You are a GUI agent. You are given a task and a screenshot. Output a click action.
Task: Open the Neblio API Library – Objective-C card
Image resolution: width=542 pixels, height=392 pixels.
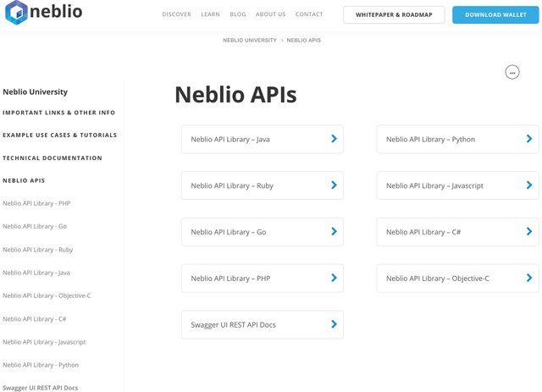tap(457, 279)
